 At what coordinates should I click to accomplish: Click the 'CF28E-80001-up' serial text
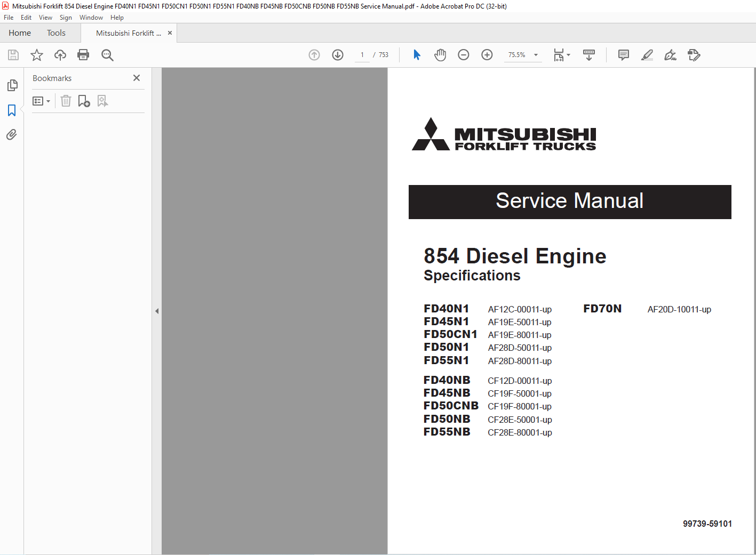click(x=520, y=432)
